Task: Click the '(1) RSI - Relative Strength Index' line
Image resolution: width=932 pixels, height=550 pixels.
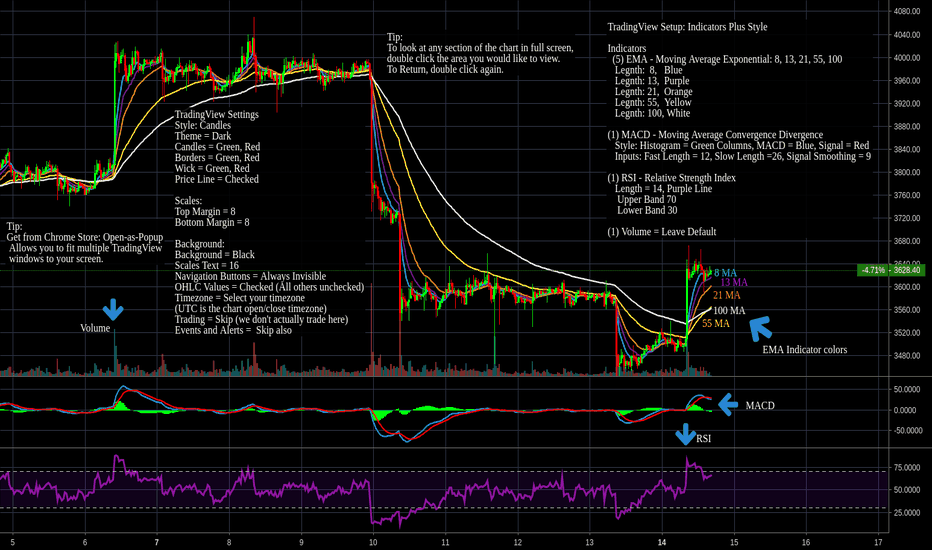Action: coord(672,178)
